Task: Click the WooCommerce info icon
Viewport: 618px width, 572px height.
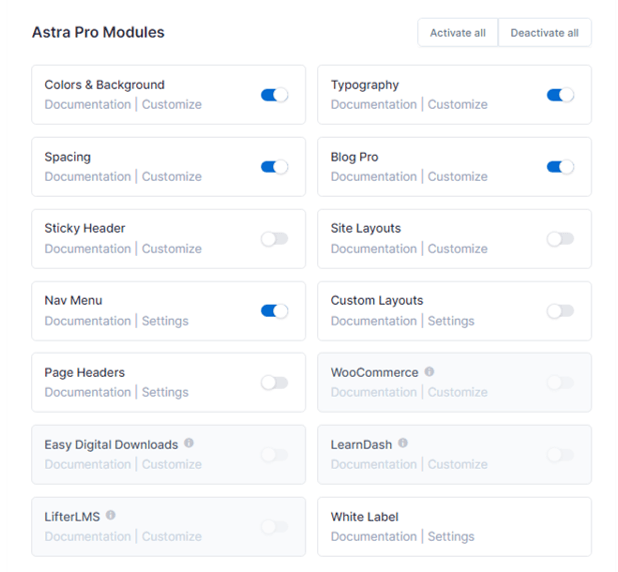Action: point(429,371)
